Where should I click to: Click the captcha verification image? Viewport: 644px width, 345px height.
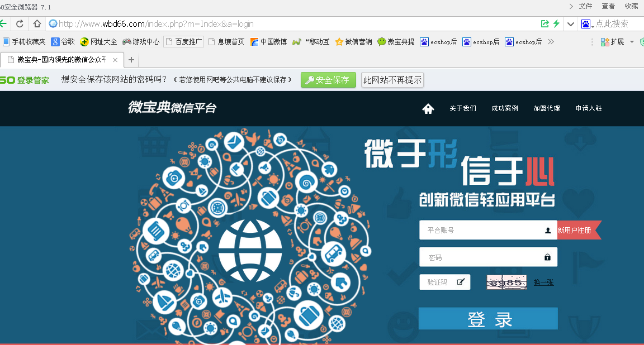coord(506,282)
